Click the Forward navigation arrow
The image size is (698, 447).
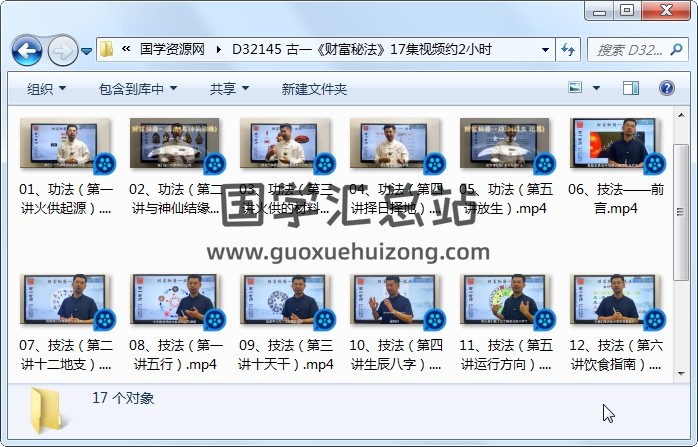click(62, 49)
